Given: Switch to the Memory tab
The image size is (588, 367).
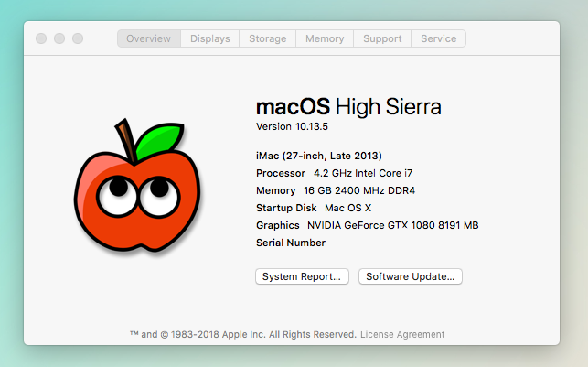Looking at the screenshot, I should pos(325,38).
